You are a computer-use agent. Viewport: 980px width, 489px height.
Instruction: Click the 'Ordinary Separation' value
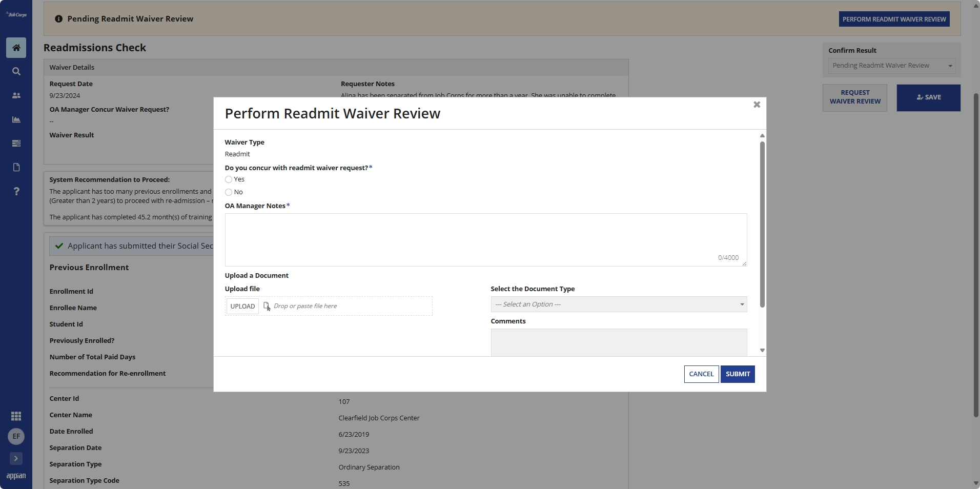[369, 467]
